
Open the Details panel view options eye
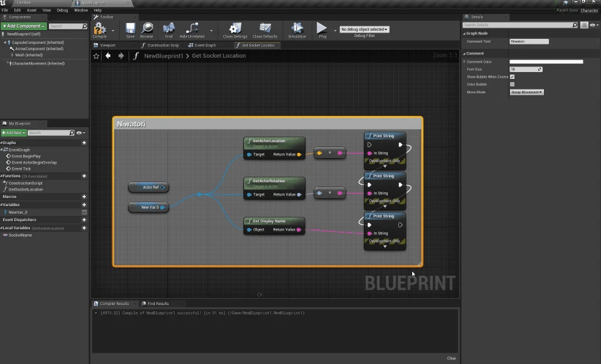click(x=594, y=25)
